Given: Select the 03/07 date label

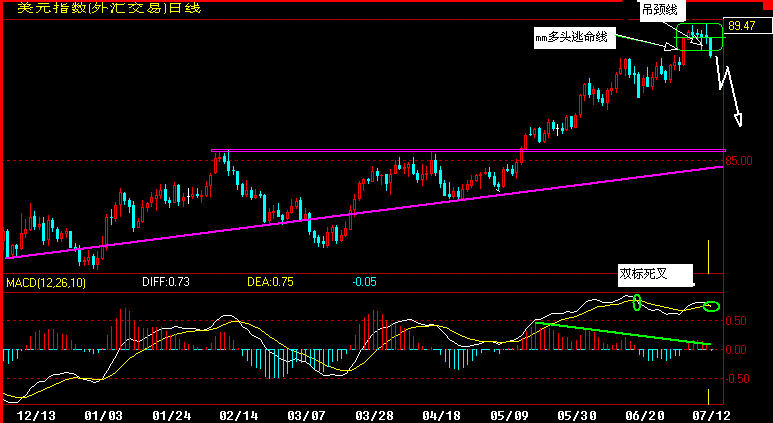Looking at the screenshot, I should pos(306,415).
